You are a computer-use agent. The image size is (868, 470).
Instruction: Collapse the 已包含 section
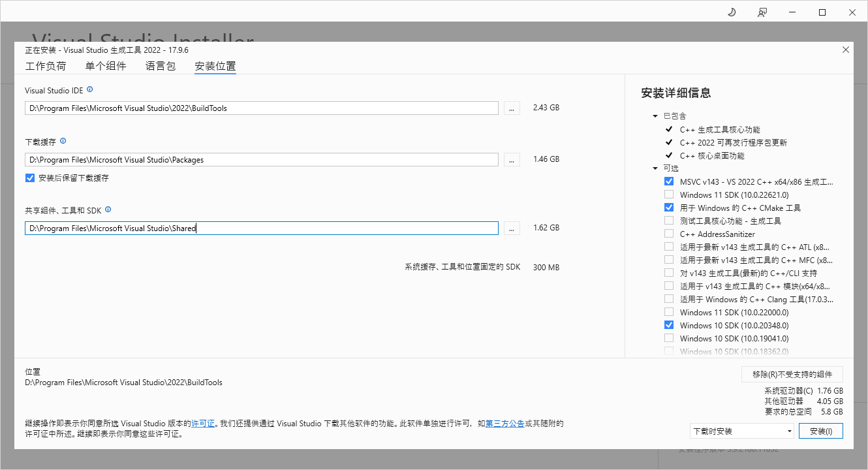[655, 116]
